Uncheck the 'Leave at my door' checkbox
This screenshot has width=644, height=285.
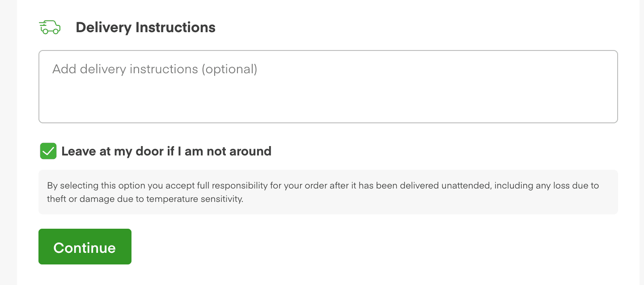coord(48,151)
